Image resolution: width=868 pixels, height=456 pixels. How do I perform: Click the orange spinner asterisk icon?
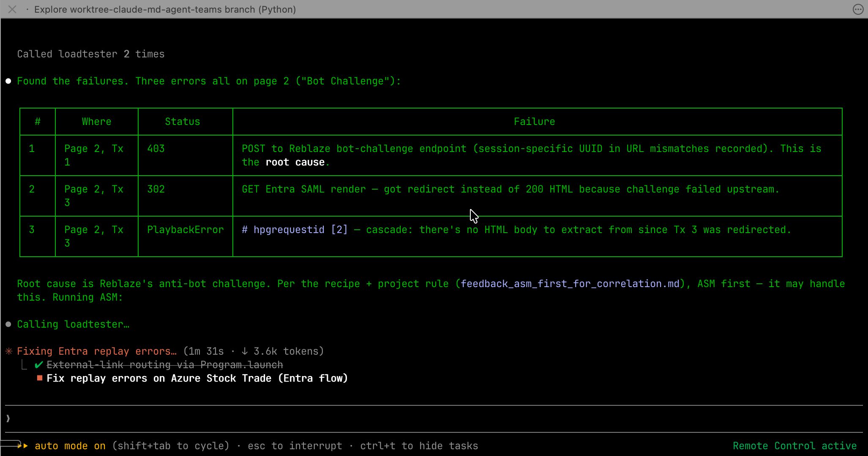click(x=9, y=351)
